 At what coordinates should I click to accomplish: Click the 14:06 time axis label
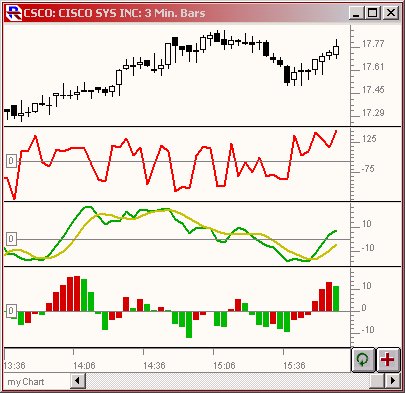coord(84,365)
